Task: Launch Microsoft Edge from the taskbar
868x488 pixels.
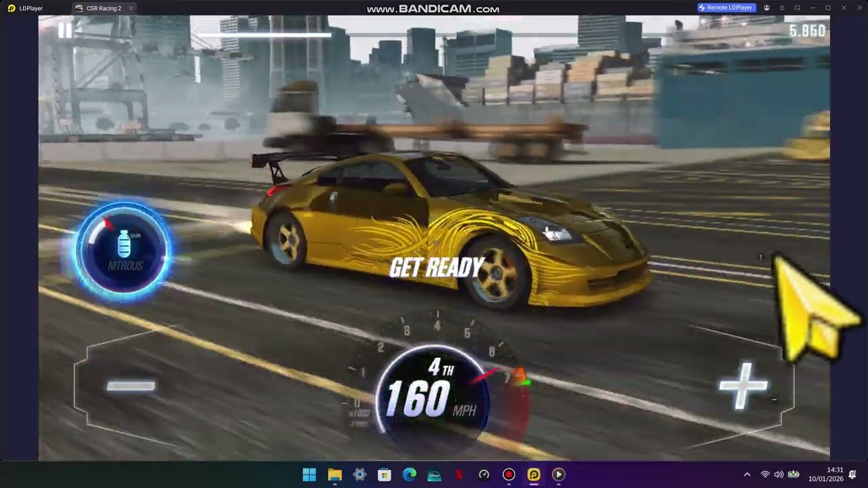Action: [x=410, y=474]
